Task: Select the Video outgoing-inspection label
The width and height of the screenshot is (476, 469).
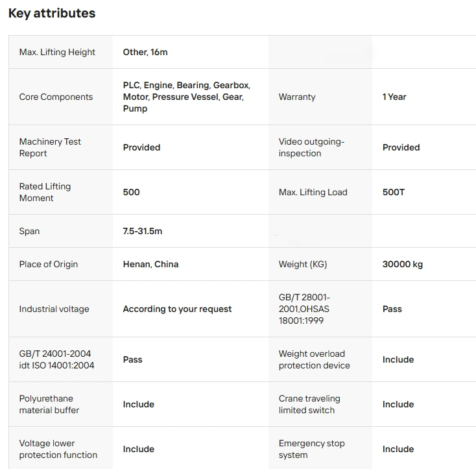Action: pos(311,147)
